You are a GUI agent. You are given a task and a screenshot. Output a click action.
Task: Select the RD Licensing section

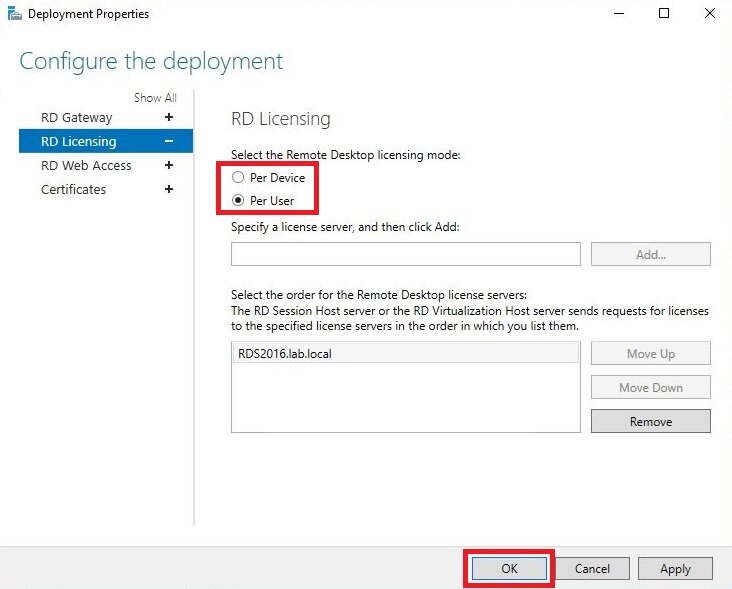coord(106,141)
